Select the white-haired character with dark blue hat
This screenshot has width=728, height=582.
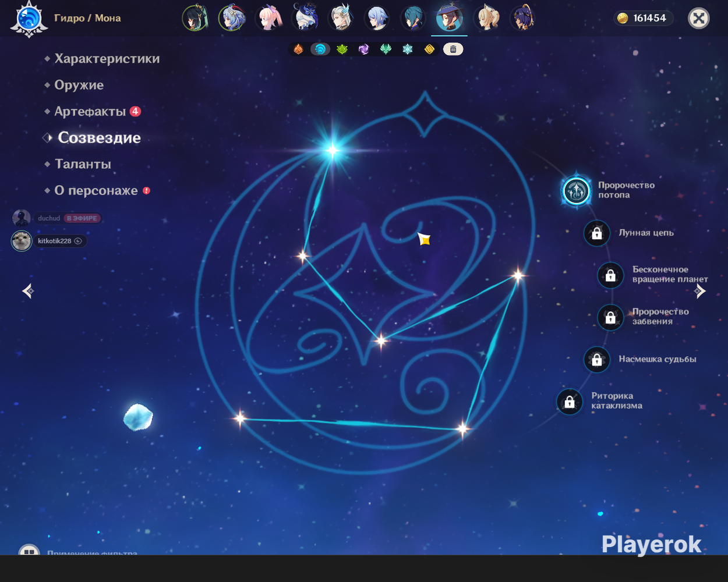[305, 19]
